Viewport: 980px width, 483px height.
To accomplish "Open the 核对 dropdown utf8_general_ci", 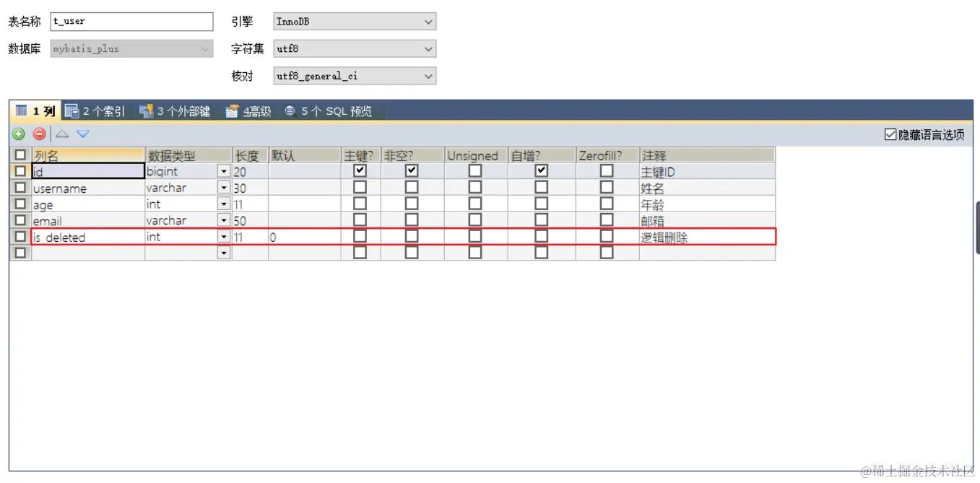I will click(355, 76).
